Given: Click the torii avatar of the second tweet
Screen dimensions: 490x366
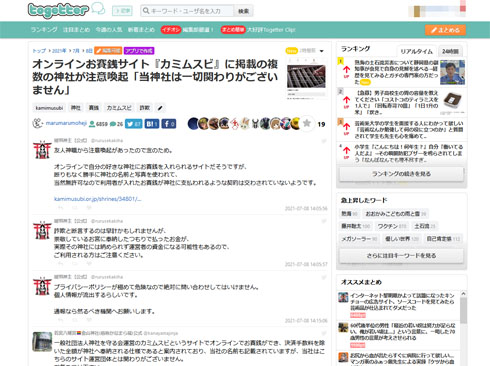Looking at the screenshot, I should 42,230.
